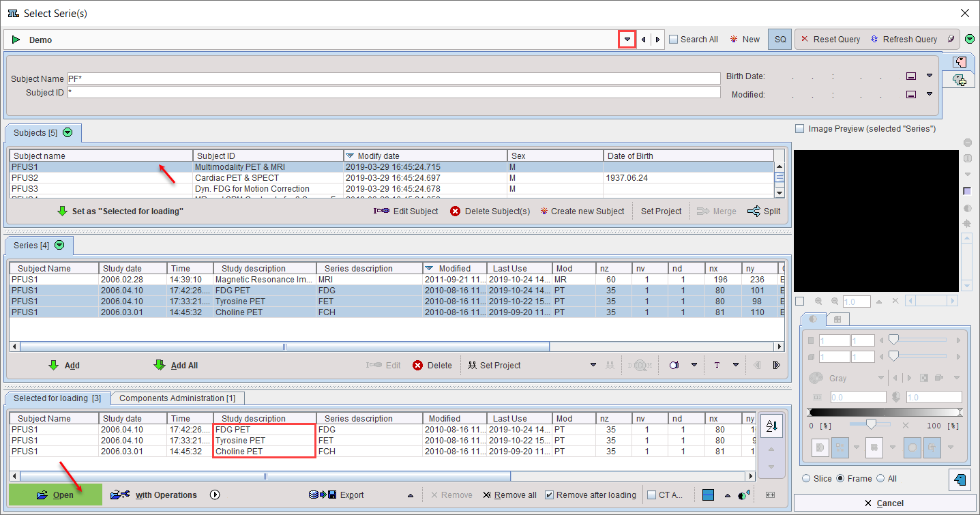Image resolution: width=980 pixels, height=515 pixels.
Task: Click the Subject ID input field
Action: click(394, 92)
